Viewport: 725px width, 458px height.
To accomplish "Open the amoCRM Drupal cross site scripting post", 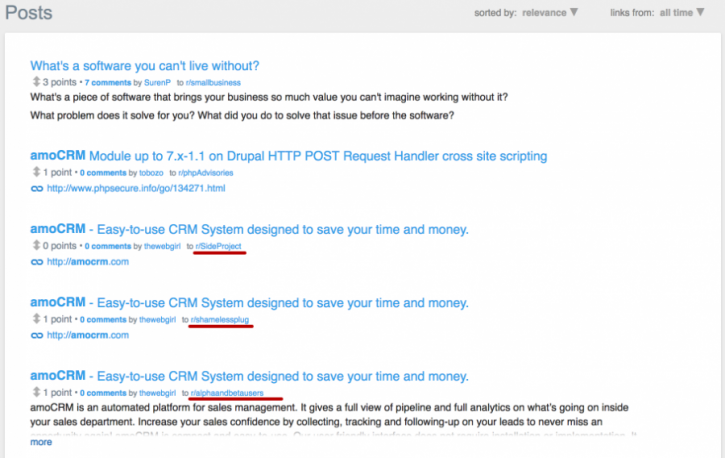I will pyautogui.click(x=289, y=156).
